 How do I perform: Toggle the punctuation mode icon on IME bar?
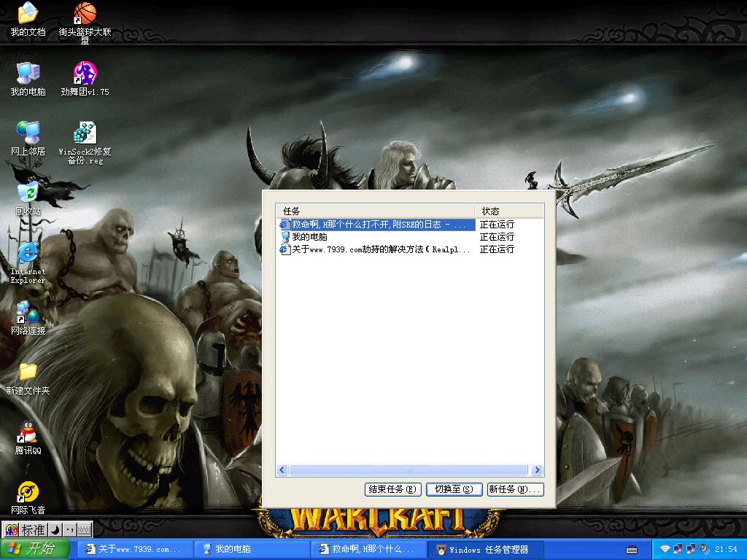click(x=69, y=529)
